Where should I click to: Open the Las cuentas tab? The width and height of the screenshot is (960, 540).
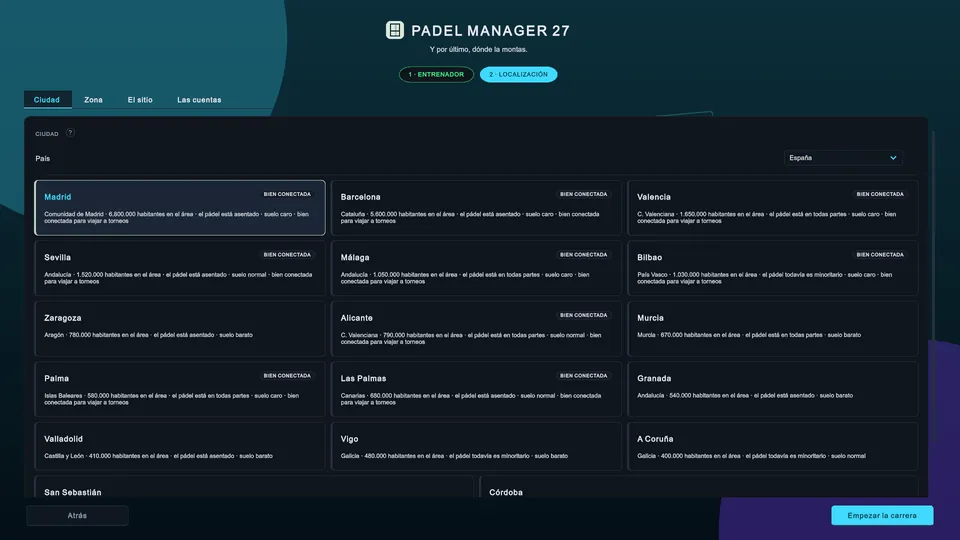tap(199, 100)
